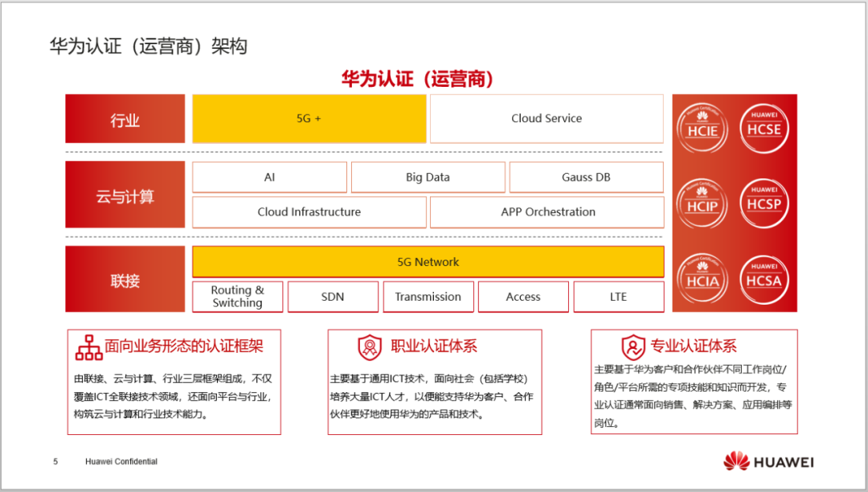868x492 pixels.
Task: Click the HCSE certification badge
Action: [x=764, y=129]
